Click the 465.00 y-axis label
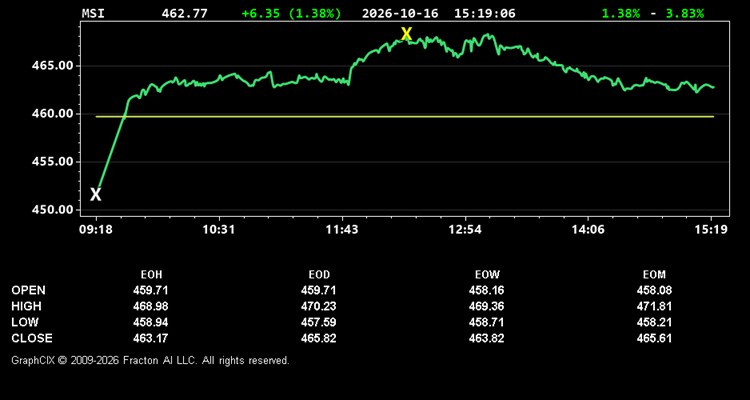 coord(51,66)
